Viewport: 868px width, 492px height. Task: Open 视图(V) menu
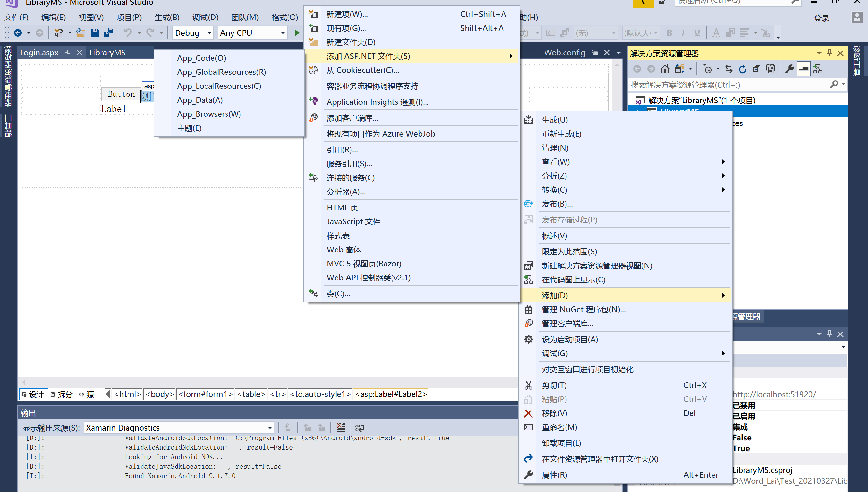point(91,17)
